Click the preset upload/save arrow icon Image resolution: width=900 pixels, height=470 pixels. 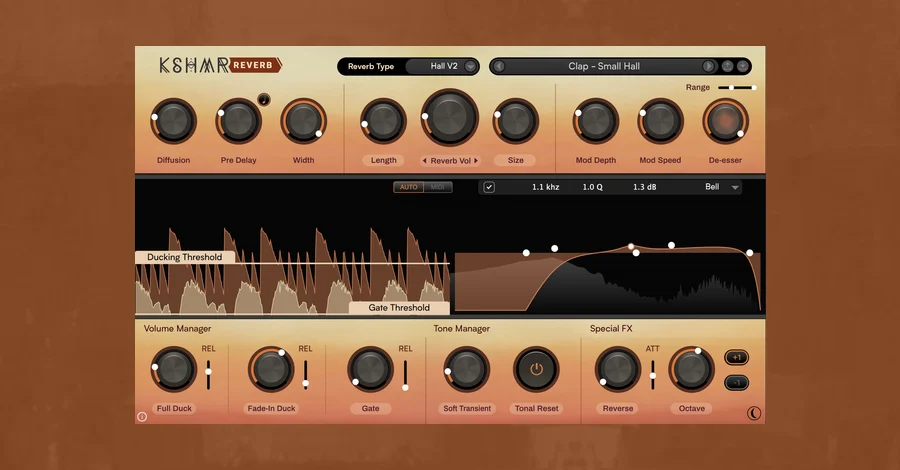(727, 67)
